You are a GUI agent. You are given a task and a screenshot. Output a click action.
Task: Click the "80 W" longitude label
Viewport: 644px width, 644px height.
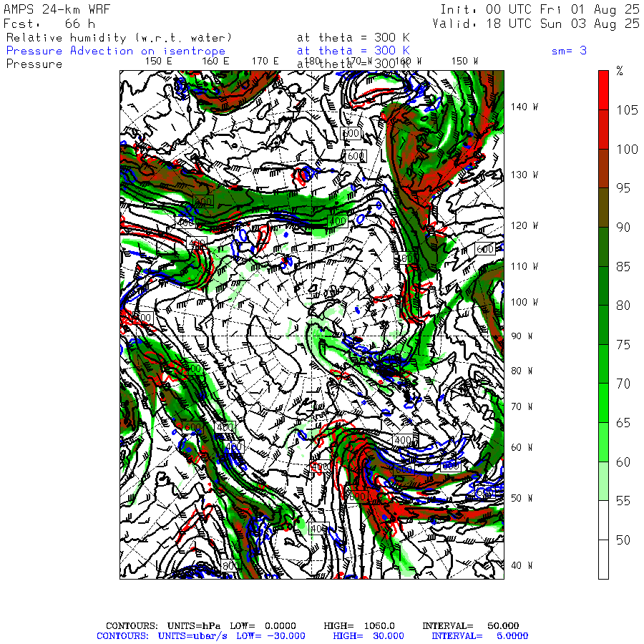click(522, 371)
